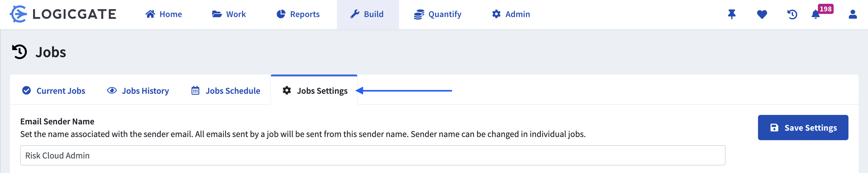The width and height of the screenshot is (868, 173).
Task: Focus the Email Sender Name field
Action: click(372, 155)
